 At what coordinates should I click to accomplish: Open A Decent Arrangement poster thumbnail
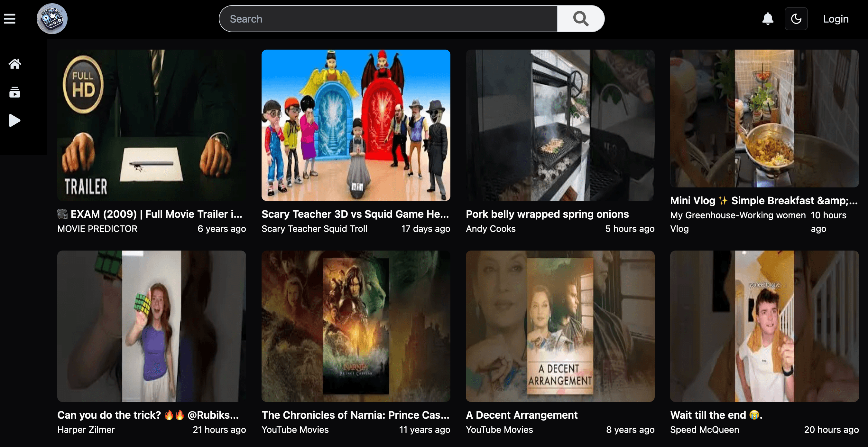[x=560, y=326]
